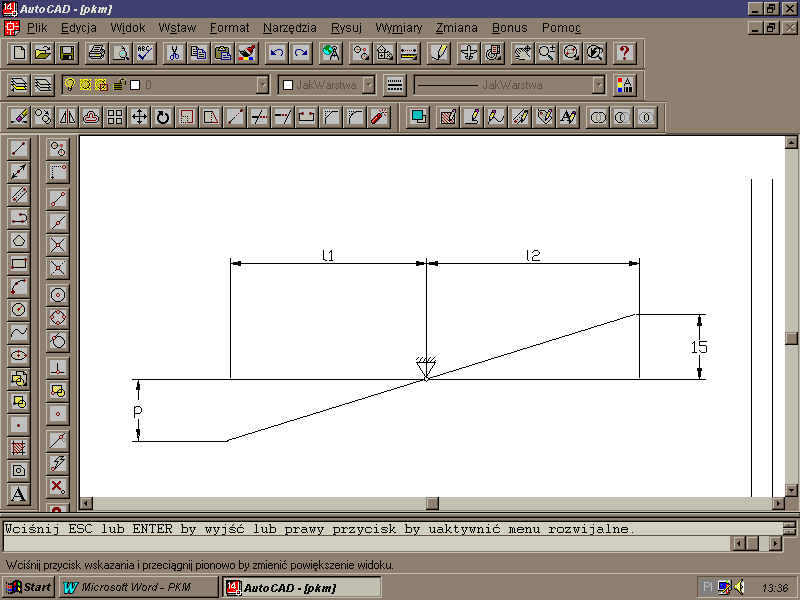
Task: Select the Spline draw tool
Action: click(19, 333)
